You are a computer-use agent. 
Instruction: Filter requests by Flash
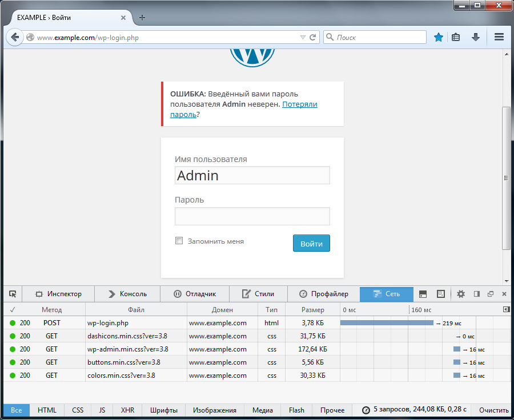tap(296, 410)
